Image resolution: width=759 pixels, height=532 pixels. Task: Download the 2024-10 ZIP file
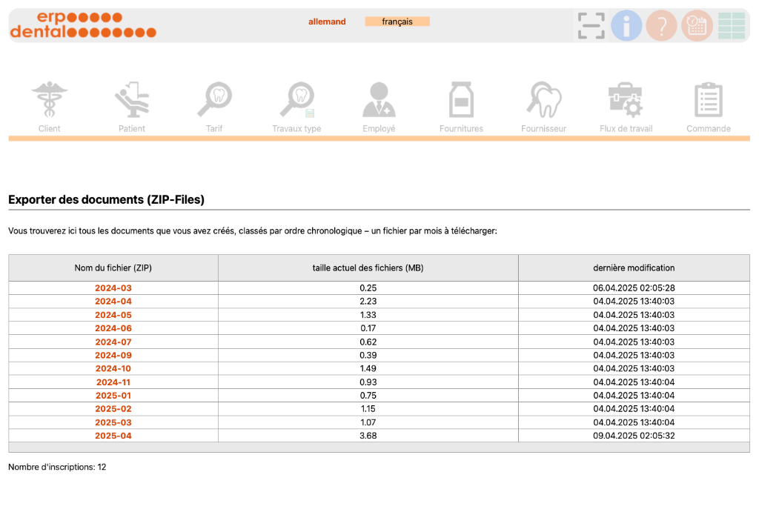pos(113,368)
